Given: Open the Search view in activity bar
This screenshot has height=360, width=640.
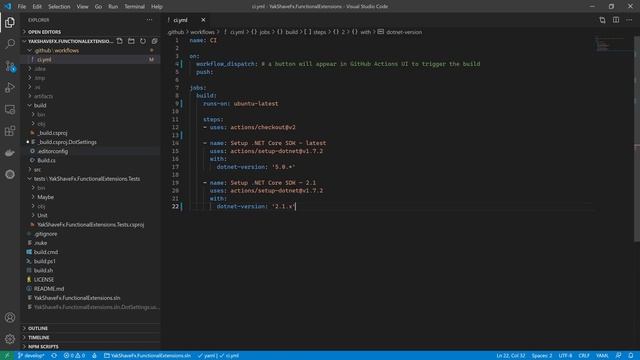Looking at the screenshot, I should click(x=10, y=44).
